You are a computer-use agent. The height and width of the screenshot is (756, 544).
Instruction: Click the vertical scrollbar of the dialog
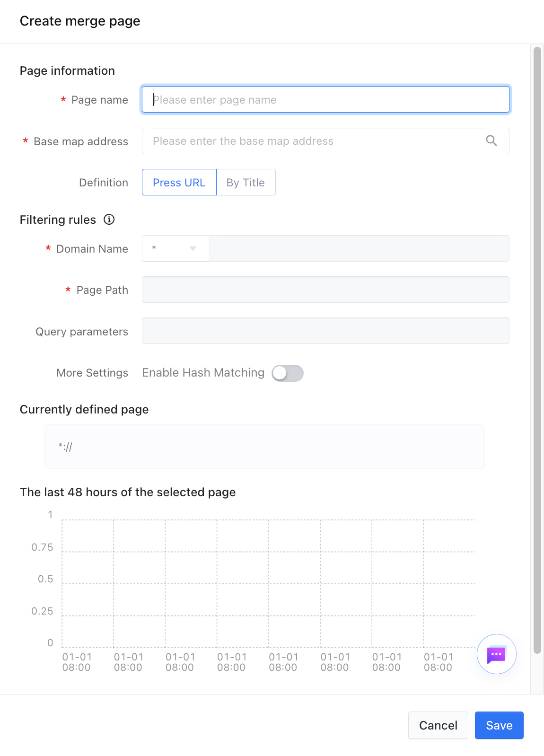[x=537, y=350]
